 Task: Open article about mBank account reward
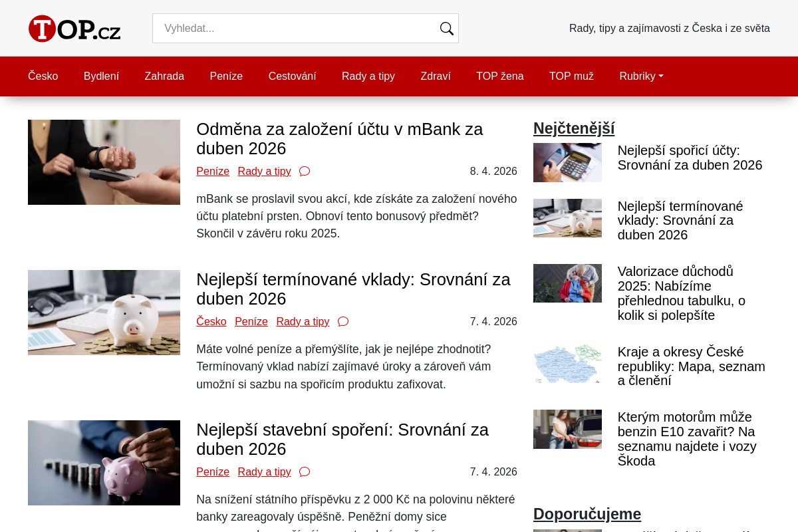point(339,138)
